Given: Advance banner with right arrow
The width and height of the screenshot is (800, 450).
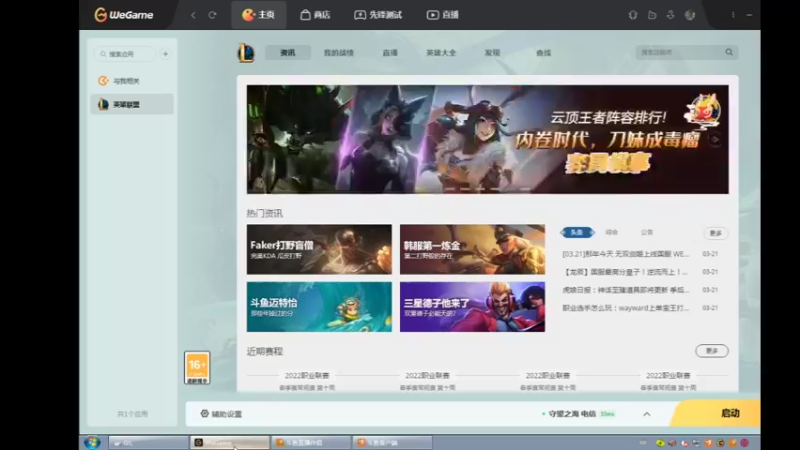Looking at the screenshot, I should point(715,139).
